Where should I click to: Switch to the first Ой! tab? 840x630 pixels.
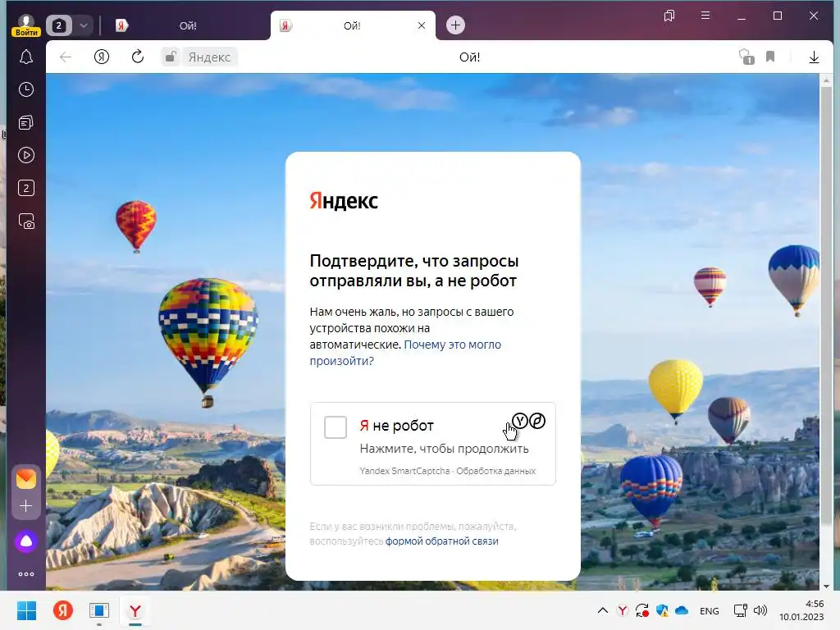click(188, 25)
